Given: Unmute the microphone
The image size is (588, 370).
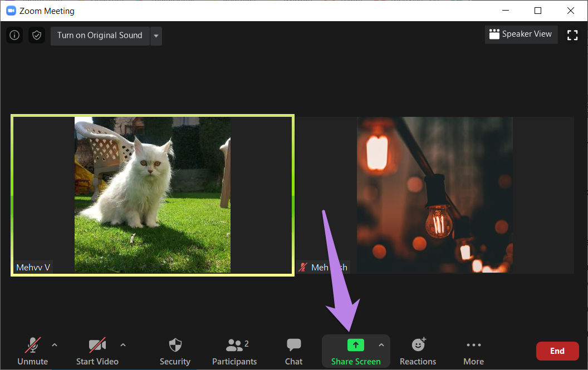Looking at the screenshot, I should click(33, 351).
